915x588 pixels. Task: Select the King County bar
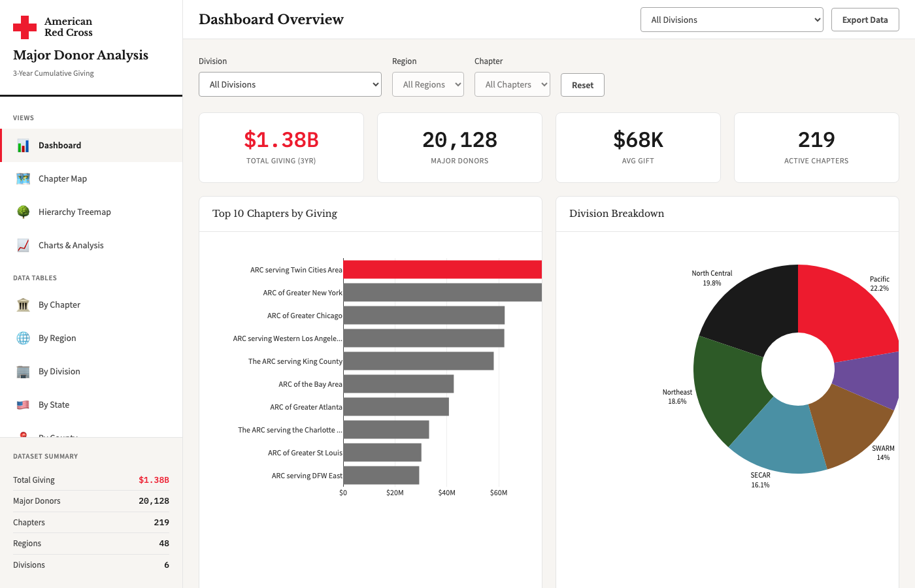[x=419, y=361]
